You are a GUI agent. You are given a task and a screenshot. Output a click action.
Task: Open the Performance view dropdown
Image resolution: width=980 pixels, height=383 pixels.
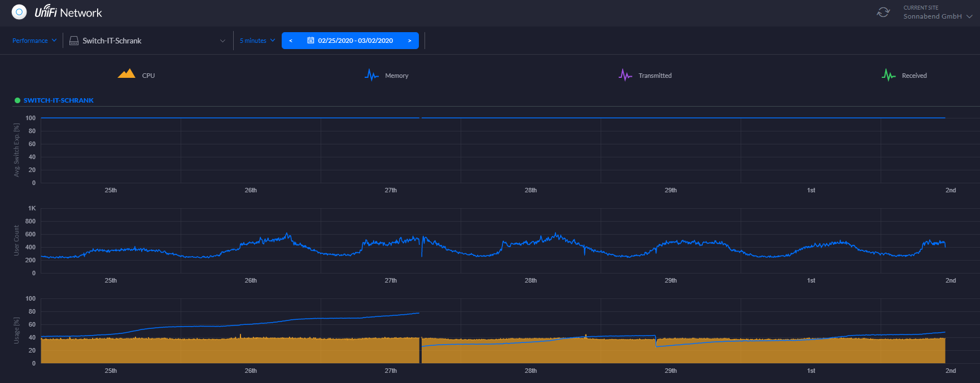click(x=34, y=41)
